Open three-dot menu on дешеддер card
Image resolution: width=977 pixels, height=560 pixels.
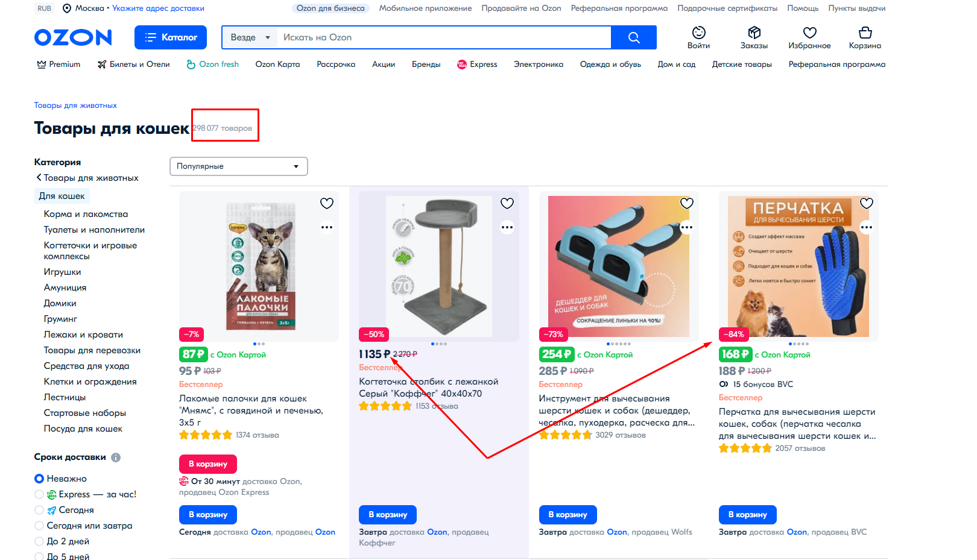687,227
